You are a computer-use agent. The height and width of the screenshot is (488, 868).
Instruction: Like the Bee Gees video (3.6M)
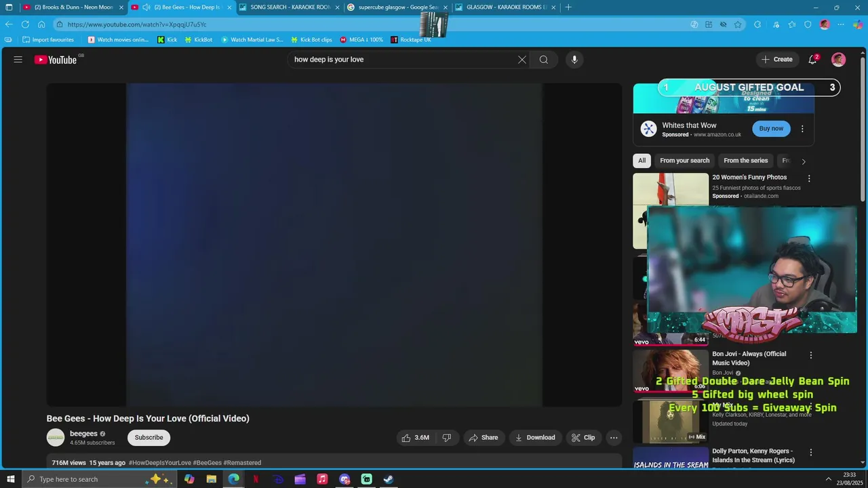[x=415, y=438]
